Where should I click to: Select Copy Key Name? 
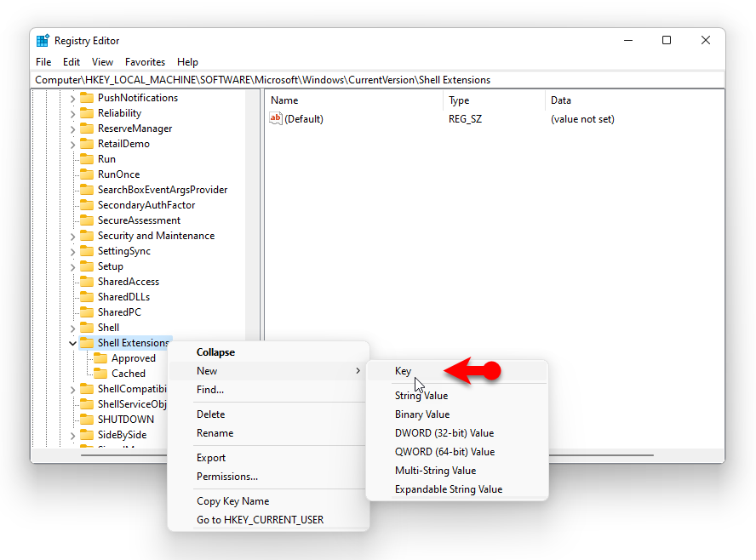[x=268, y=501]
